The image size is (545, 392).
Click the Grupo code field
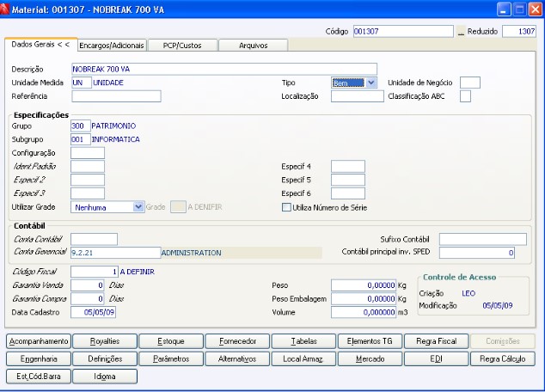(80, 126)
